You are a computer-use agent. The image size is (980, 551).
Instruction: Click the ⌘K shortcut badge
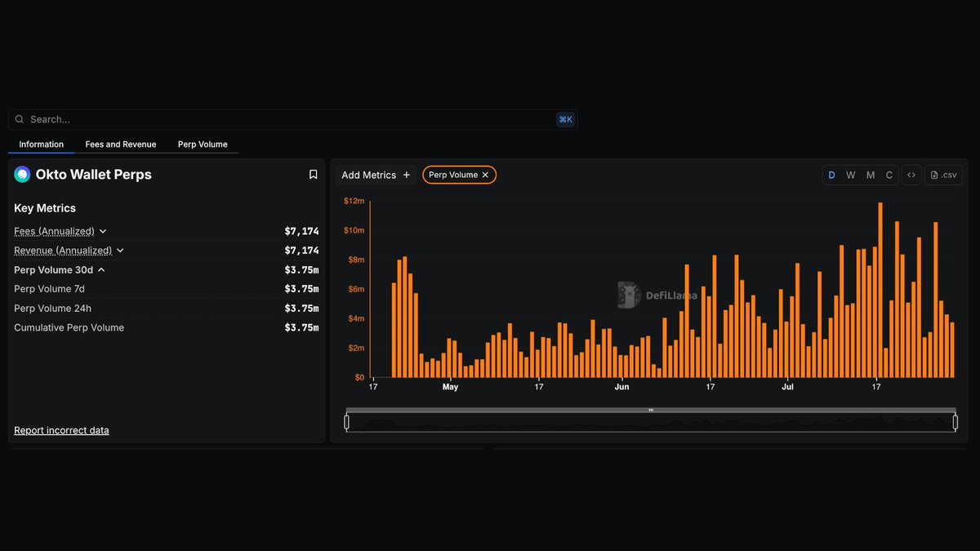coord(565,119)
